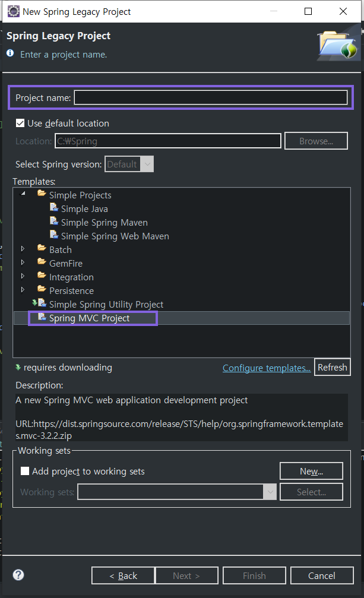Select the Spring MVC Project row text
The width and height of the screenshot is (364, 598).
[90, 318]
